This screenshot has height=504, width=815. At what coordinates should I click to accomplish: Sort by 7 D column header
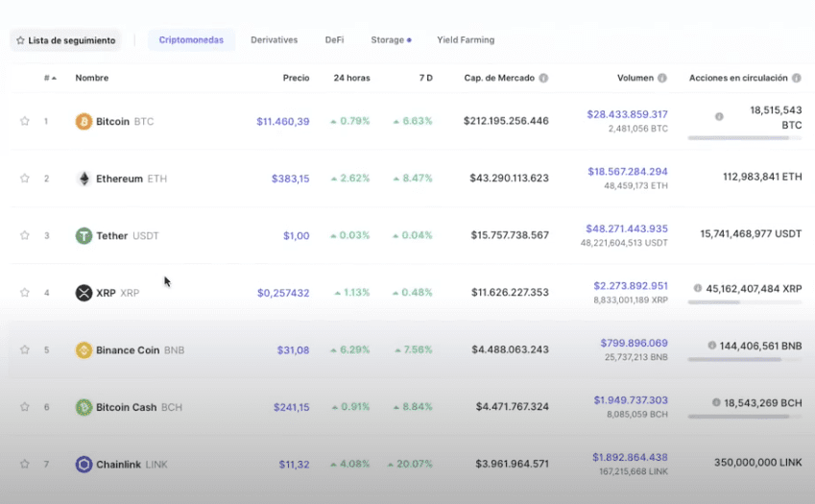[x=425, y=78]
